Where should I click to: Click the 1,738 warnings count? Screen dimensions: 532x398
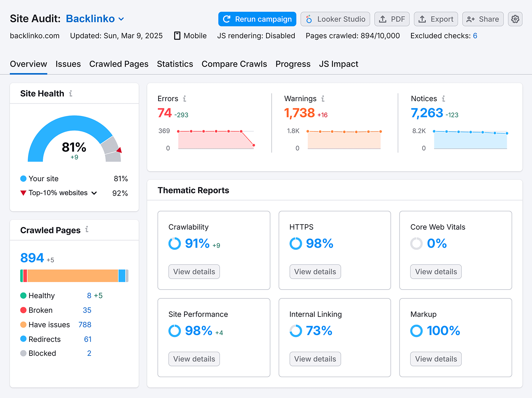pos(299,113)
